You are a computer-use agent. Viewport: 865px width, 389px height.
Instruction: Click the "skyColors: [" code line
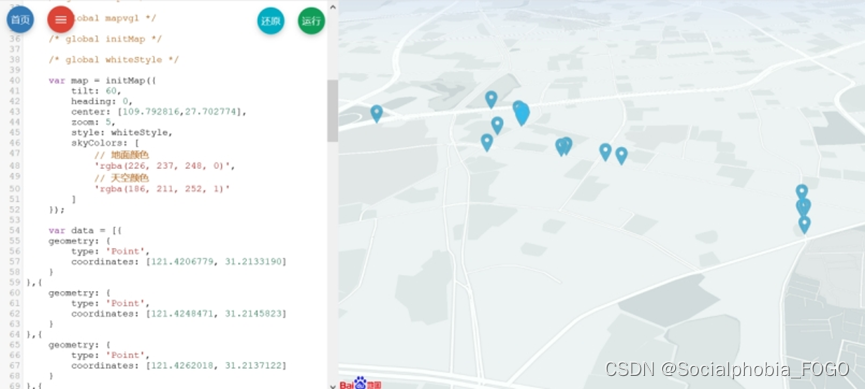pyautogui.click(x=105, y=143)
